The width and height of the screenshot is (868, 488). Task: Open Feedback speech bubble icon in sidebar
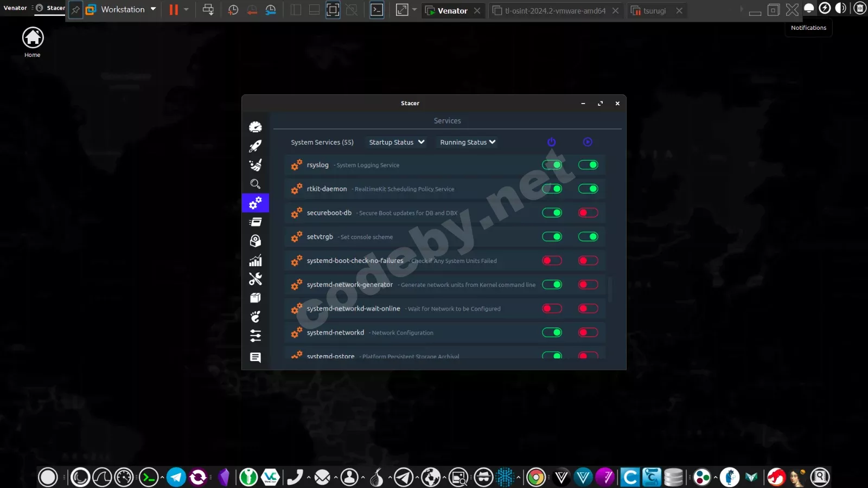pos(256,357)
